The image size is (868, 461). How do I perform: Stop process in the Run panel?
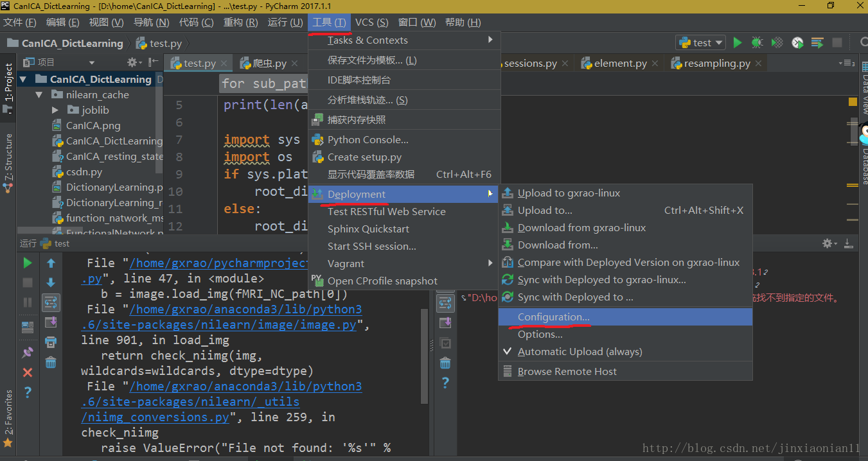pos(28,283)
